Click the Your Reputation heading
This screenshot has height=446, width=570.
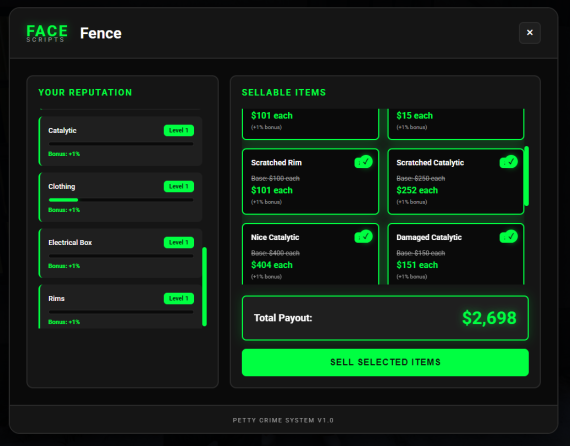85,92
